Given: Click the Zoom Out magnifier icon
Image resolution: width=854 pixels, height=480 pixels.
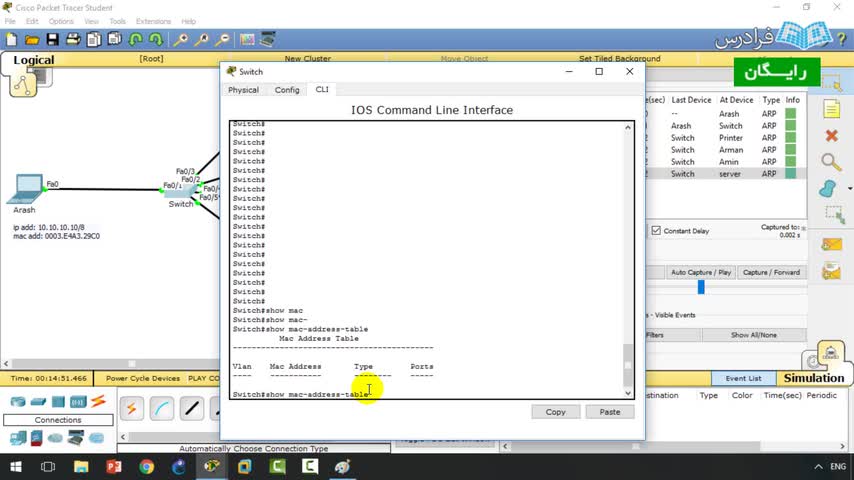Looking at the screenshot, I should (x=222, y=40).
